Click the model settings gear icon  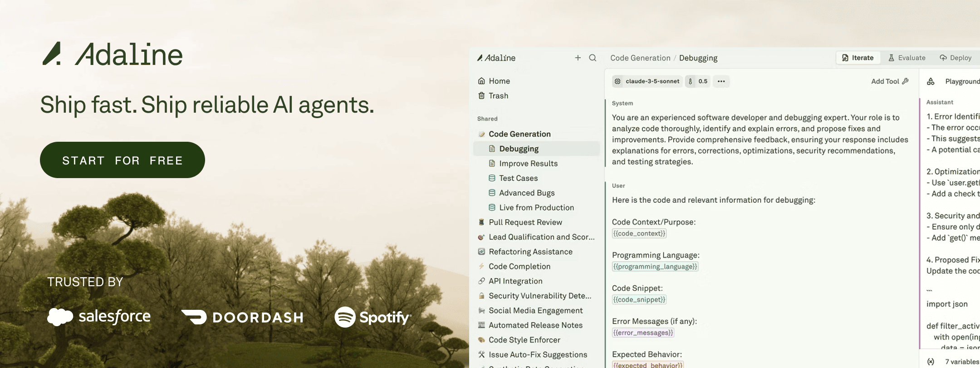tap(617, 81)
